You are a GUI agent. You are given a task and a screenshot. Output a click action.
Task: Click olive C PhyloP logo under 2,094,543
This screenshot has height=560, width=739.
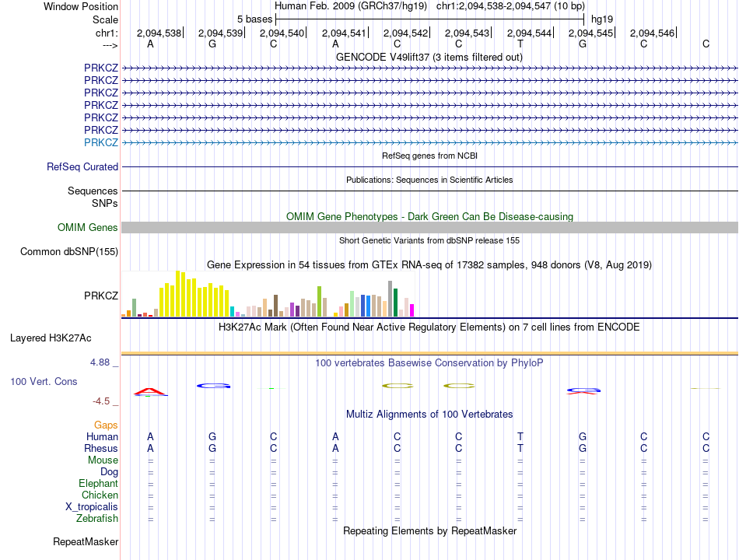click(x=459, y=386)
